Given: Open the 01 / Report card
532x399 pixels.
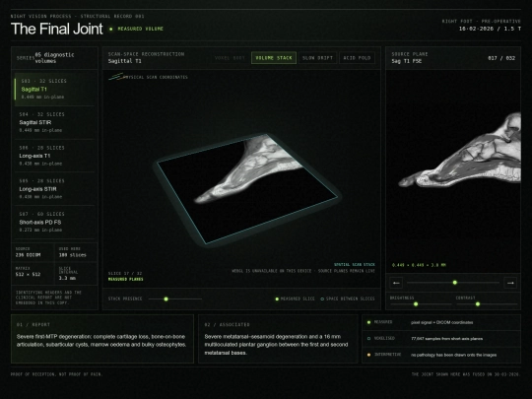Looking at the screenshot, I should tap(102, 339).
